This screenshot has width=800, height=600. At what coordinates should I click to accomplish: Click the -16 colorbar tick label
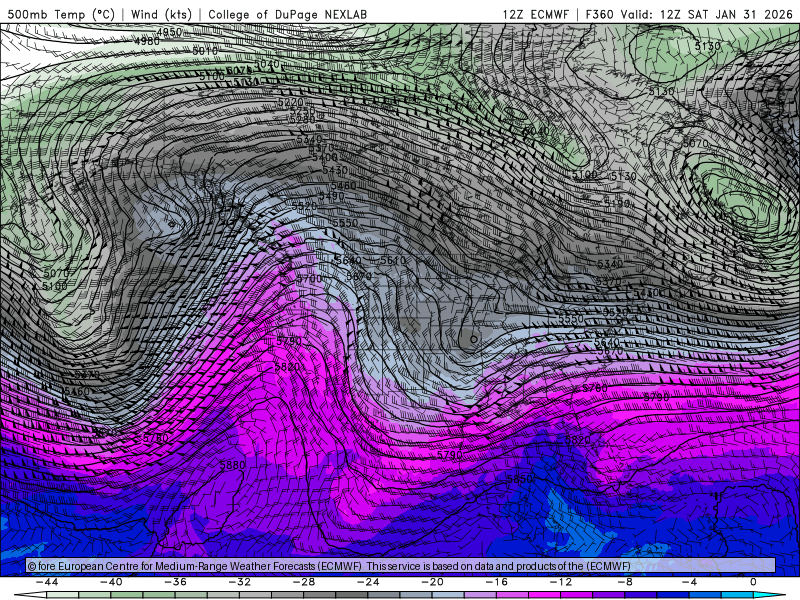click(x=497, y=582)
